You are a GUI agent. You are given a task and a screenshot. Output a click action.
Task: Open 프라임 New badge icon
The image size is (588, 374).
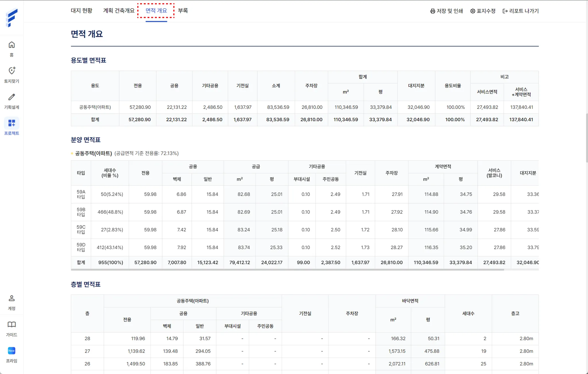[11, 351]
